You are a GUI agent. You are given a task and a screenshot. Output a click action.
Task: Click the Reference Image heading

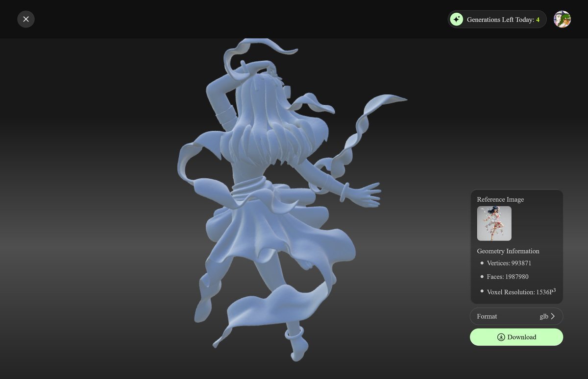pyautogui.click(x=500, y=199)
